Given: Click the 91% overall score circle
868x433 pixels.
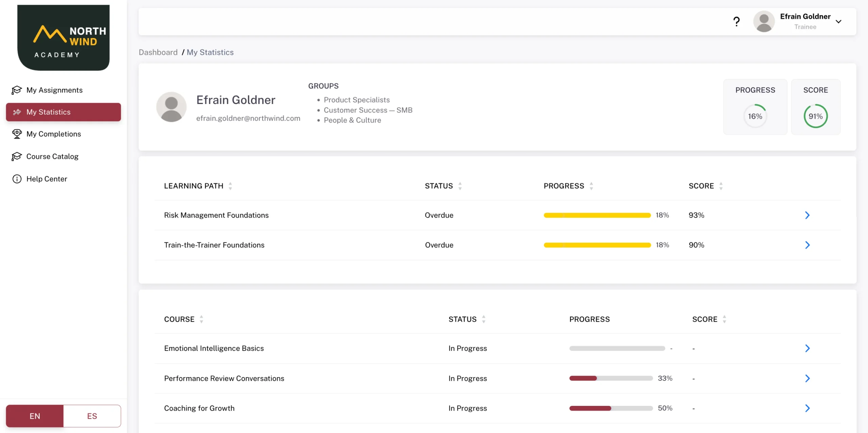Looking at the screenshot, I should click(815, 116).
